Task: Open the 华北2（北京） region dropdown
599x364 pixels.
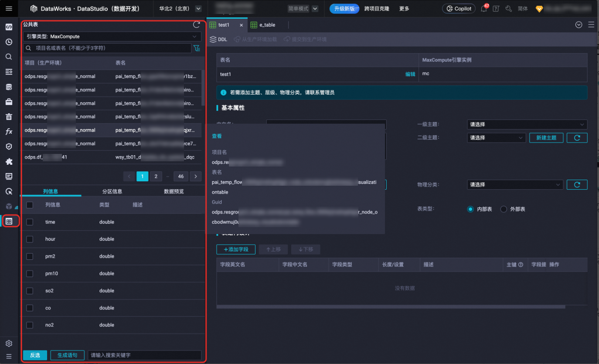Action: tap(180, 9)
